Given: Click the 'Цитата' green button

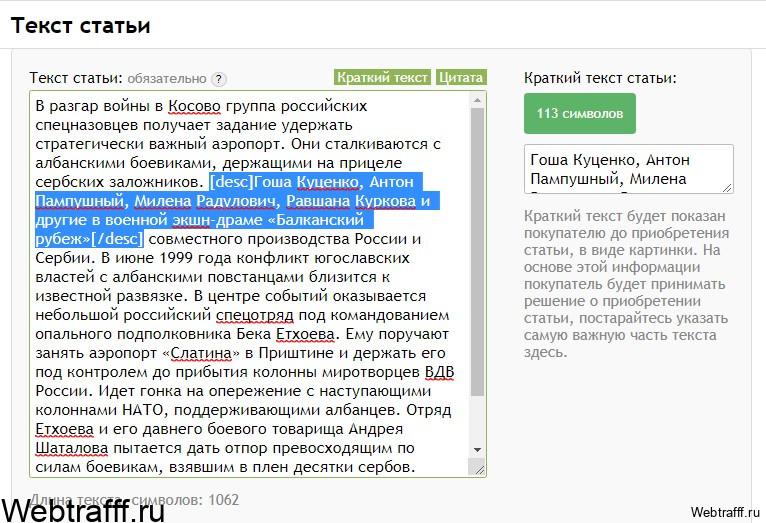Looking at the screenshot, I should [461, 77].
